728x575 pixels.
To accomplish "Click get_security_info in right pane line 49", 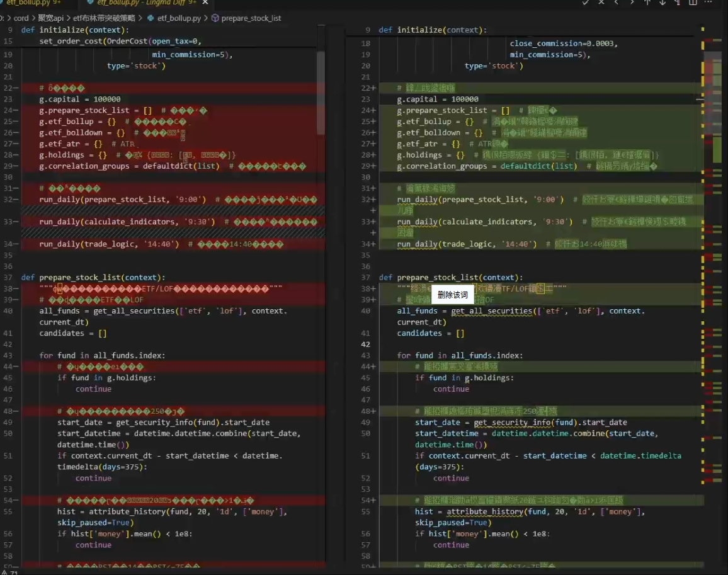I will [x=512, y=422].
